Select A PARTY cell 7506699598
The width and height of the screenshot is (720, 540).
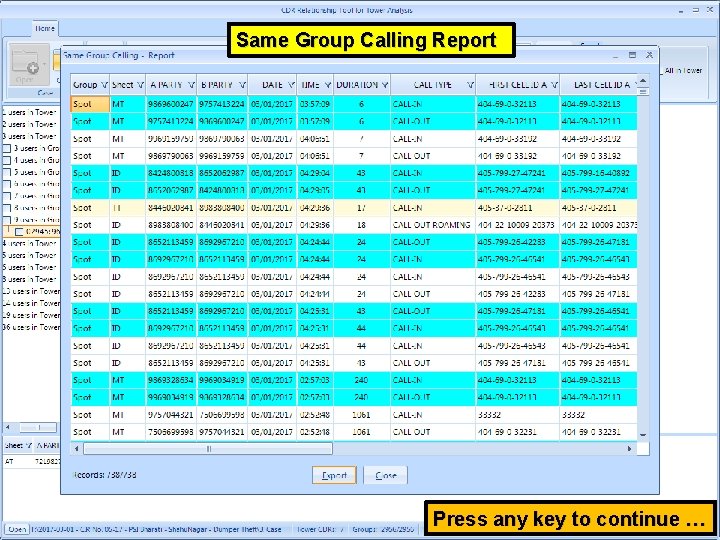[x=171, y=432]
